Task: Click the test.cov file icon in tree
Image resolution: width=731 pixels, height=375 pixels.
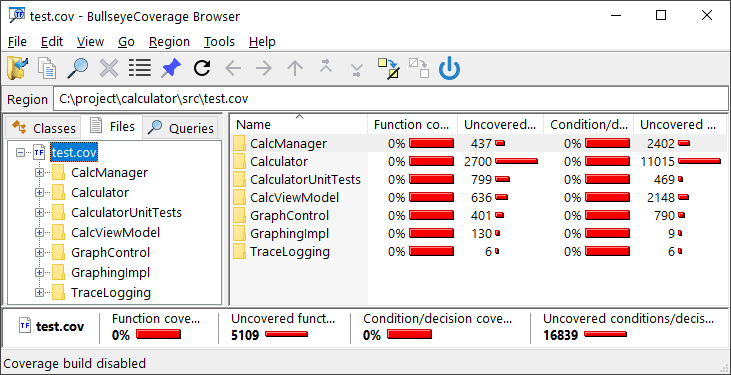Action: pos(39,152)
